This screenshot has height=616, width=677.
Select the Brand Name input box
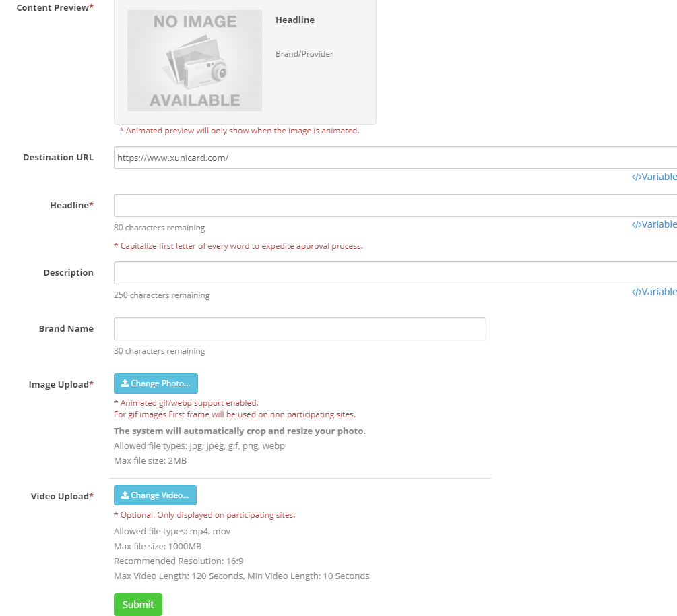[x=300, y=329]
